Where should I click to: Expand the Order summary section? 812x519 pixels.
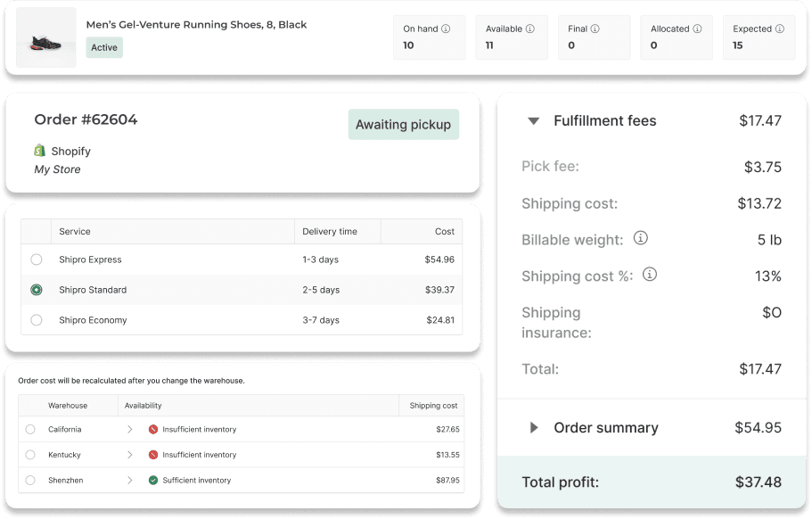point(534,428)
